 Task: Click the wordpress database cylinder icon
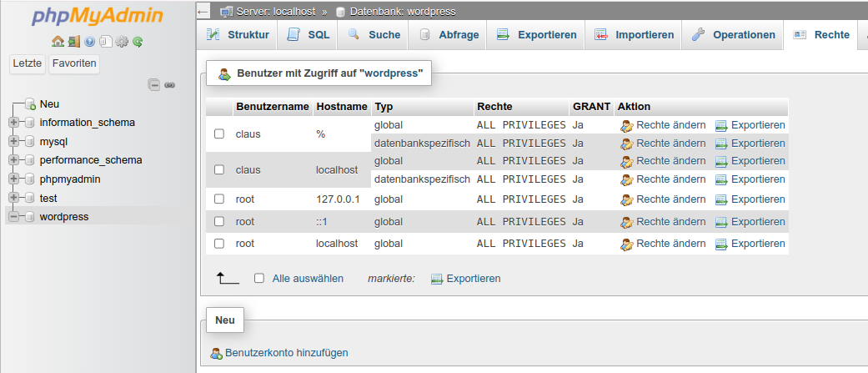tap(29, 217)
